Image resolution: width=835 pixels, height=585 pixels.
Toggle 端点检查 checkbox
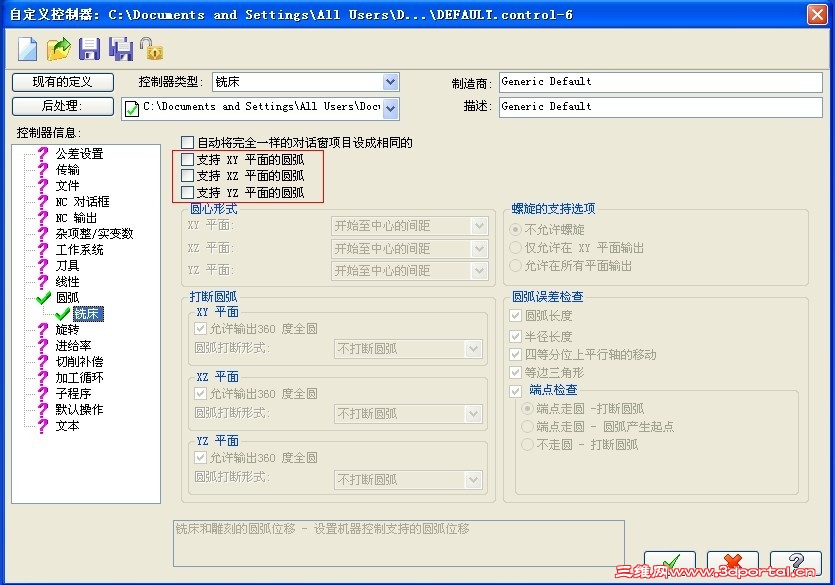[515, 391]
